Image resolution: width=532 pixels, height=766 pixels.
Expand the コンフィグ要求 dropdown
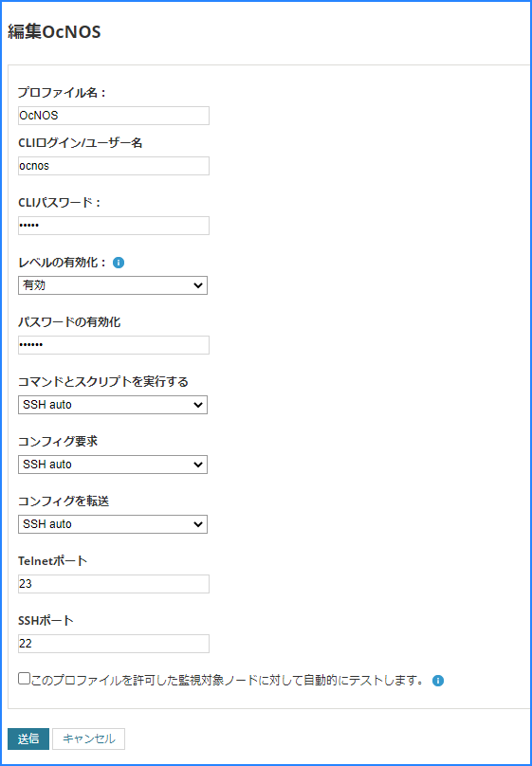(x=113, y=465)
